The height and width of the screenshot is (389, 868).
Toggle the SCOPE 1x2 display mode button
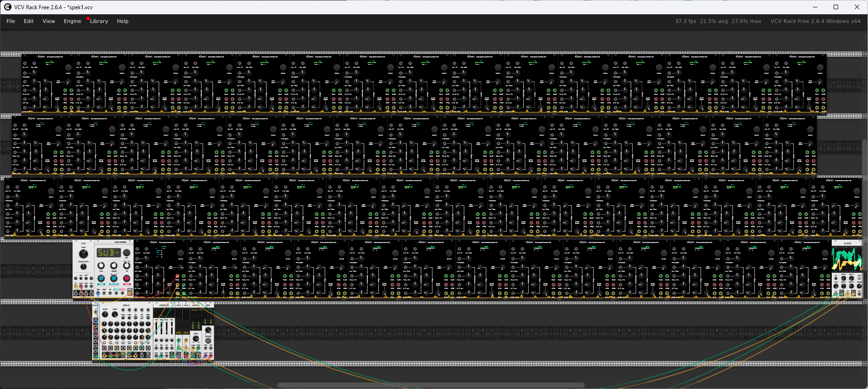[836, 278]
